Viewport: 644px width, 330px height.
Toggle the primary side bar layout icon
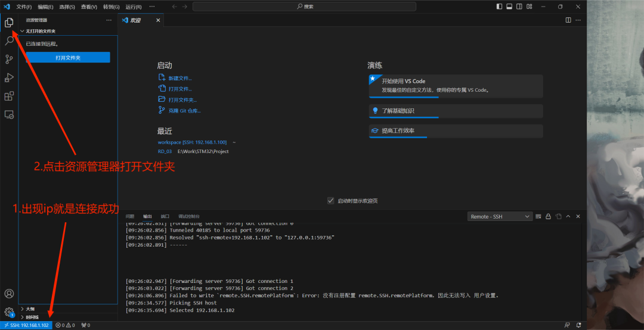(x=499, y=7)
